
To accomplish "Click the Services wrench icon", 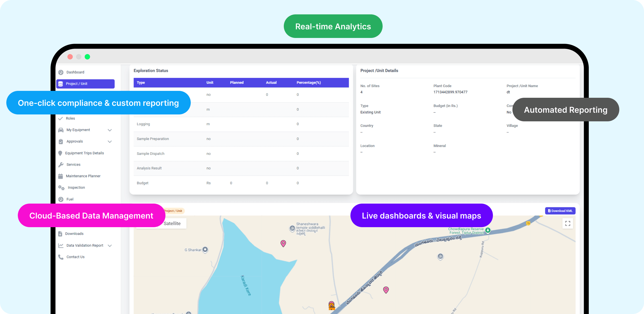I will (x=61, y=165).
